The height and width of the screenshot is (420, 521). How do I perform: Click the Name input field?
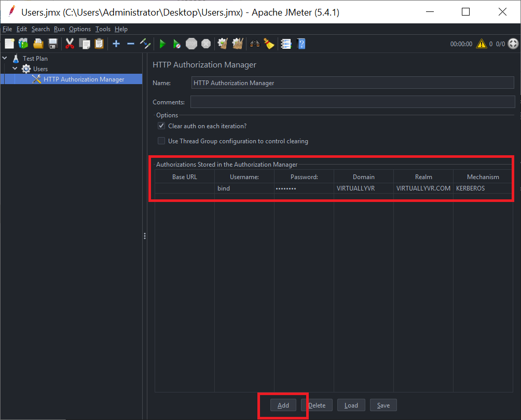(352, 83)
